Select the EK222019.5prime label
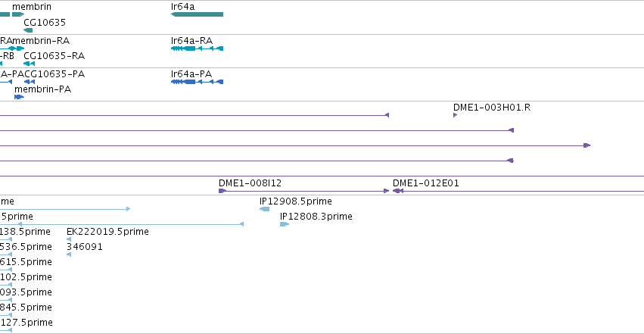This screenshot has height=334, width=644. 107,232
